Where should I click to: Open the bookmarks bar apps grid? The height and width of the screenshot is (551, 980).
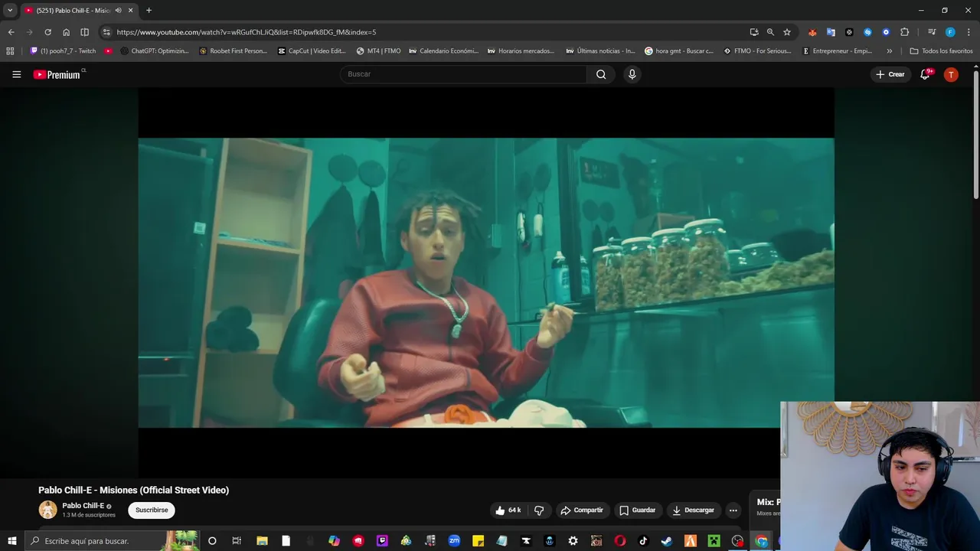(10, 51)
